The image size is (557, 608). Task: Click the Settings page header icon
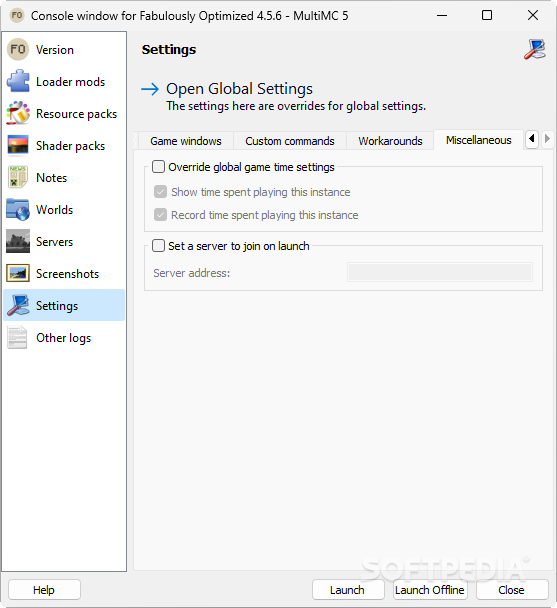(535, 49)
